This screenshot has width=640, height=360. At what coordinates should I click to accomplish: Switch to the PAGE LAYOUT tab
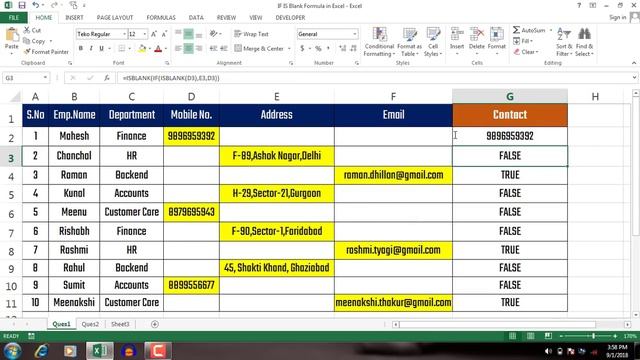click(115, 18)
